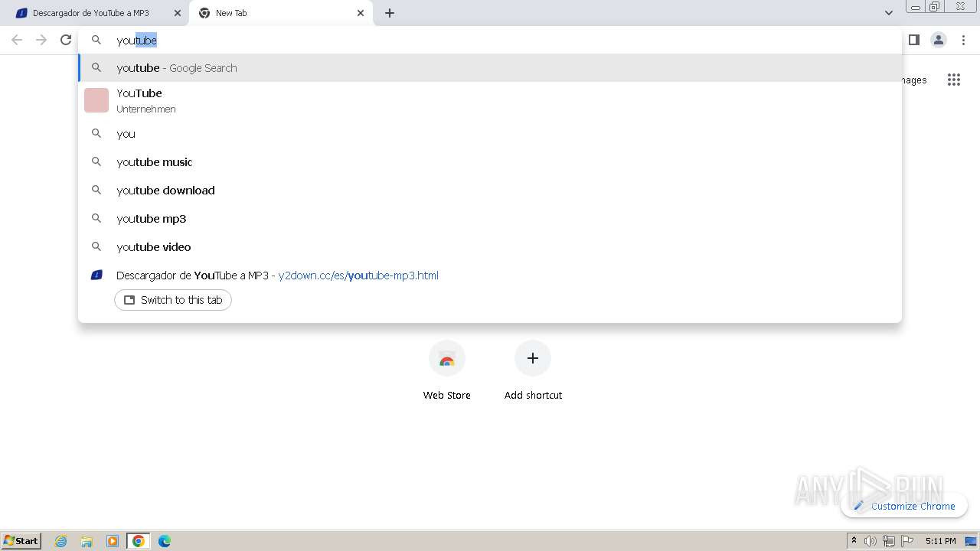
Task: Click the Switch to this tab button
Action: pos(173,300)
